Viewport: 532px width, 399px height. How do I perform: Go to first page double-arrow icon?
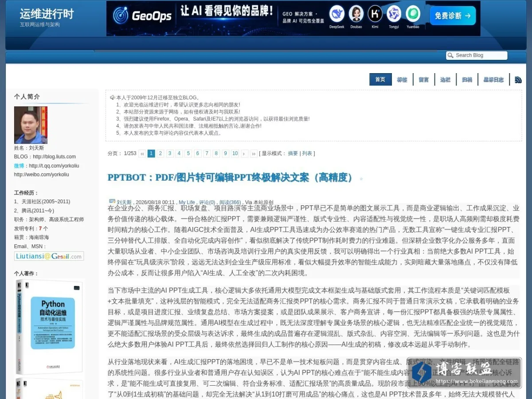point(142,154)
